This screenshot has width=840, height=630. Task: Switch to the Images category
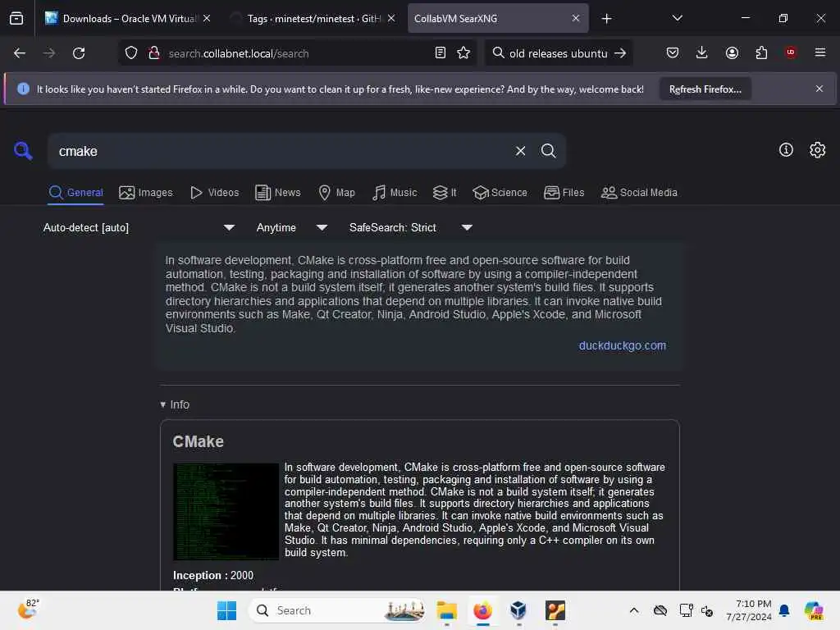(x=146, y=192)
